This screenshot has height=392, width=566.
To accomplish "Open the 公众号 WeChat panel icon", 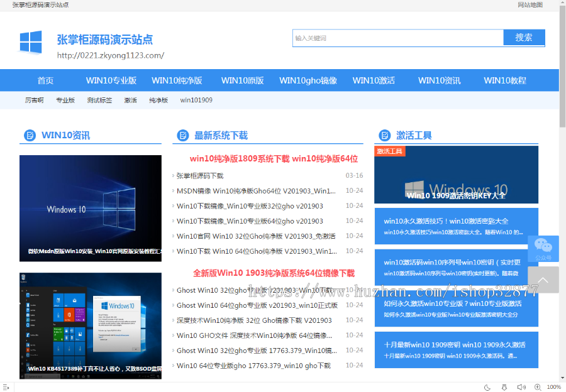I will click(543, 246).
